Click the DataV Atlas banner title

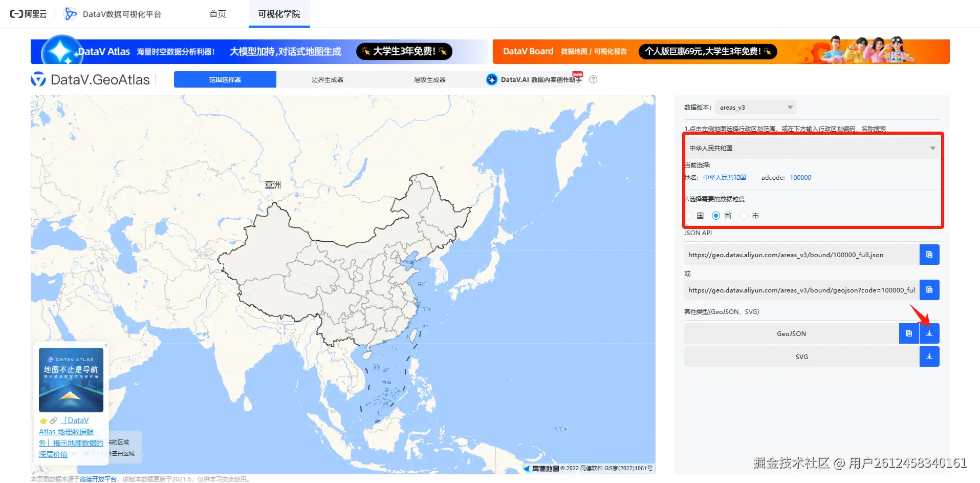[104, 51]
